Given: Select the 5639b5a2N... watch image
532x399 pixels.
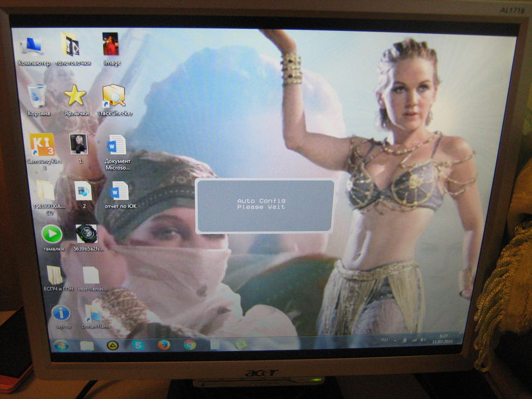Looking at the screenshot, I should pyautogui.click(x=88, y=238).
